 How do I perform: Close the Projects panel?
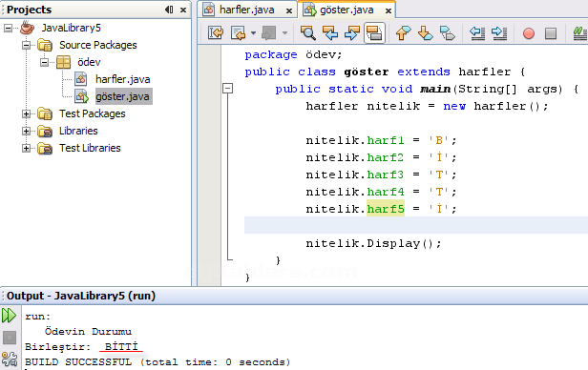click(183, 10)
